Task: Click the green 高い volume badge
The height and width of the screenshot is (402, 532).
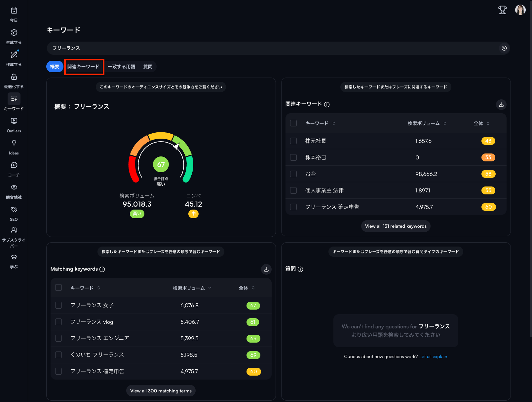Action: (x=137, y=214)
